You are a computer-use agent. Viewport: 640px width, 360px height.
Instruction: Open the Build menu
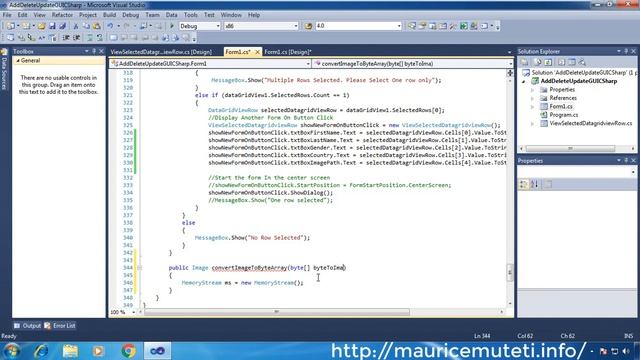109,15
